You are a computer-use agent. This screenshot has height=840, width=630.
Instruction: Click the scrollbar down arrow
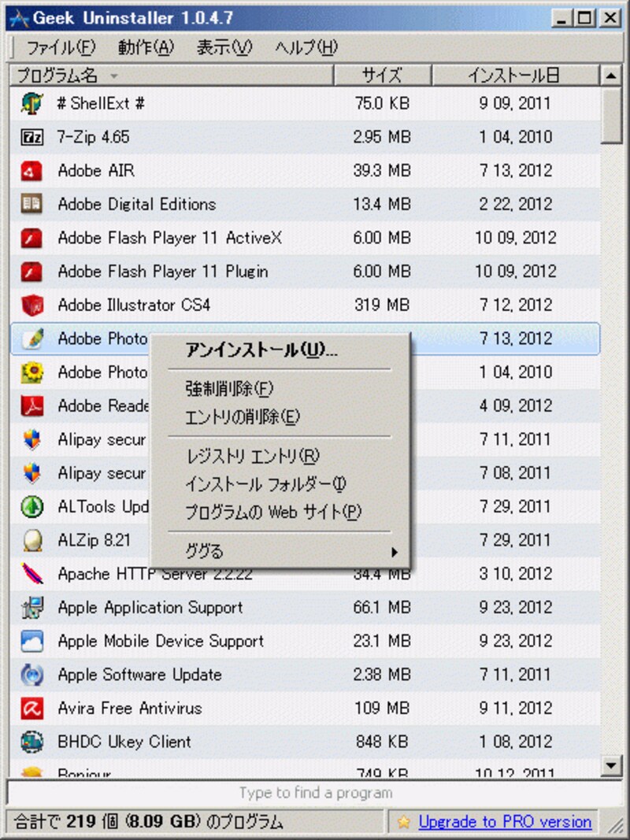pos(611,764)
